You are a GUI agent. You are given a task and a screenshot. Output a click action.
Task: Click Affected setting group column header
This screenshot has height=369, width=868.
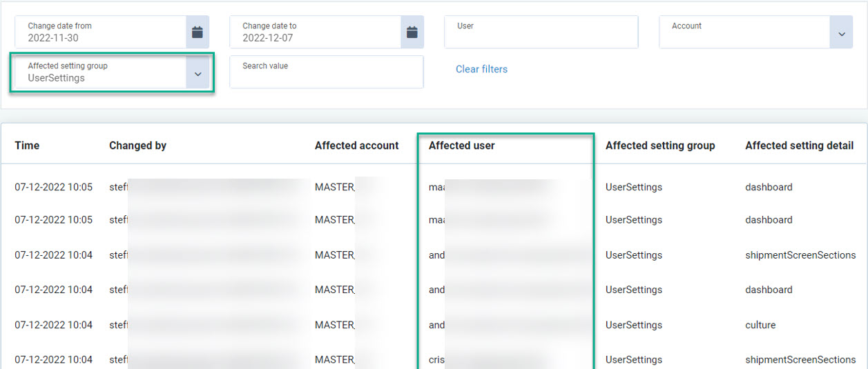[659, 146]
